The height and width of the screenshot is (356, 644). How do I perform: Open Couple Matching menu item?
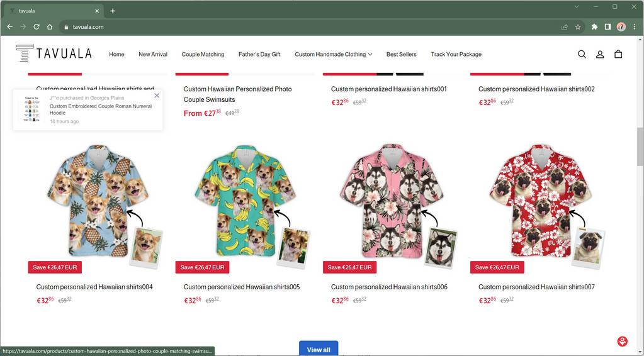pos(203,54)
